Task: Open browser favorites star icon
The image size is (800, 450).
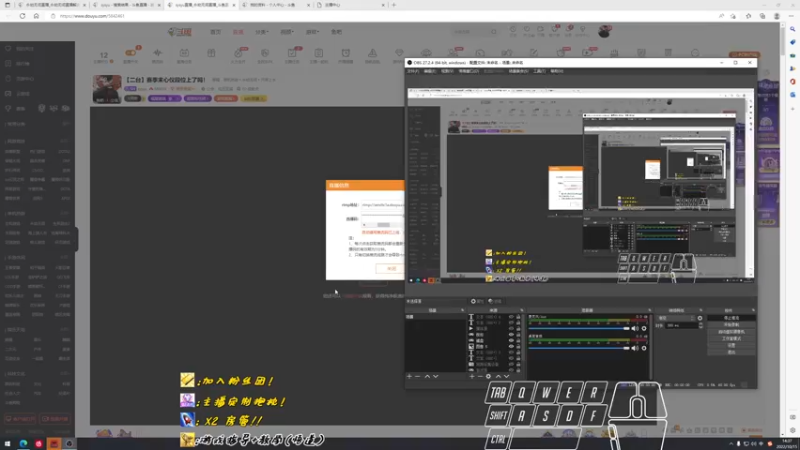Action: [748, 16]
